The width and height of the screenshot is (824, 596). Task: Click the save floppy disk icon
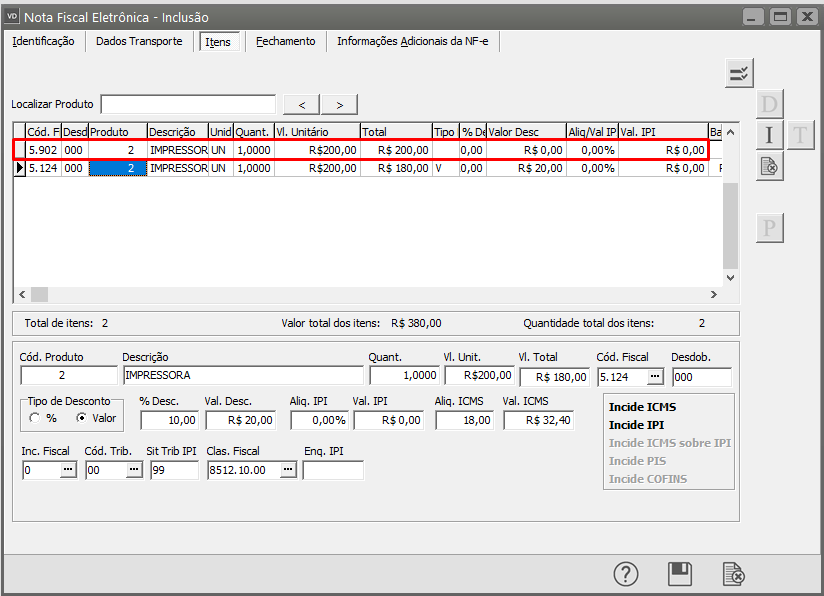tap(680, 574)
